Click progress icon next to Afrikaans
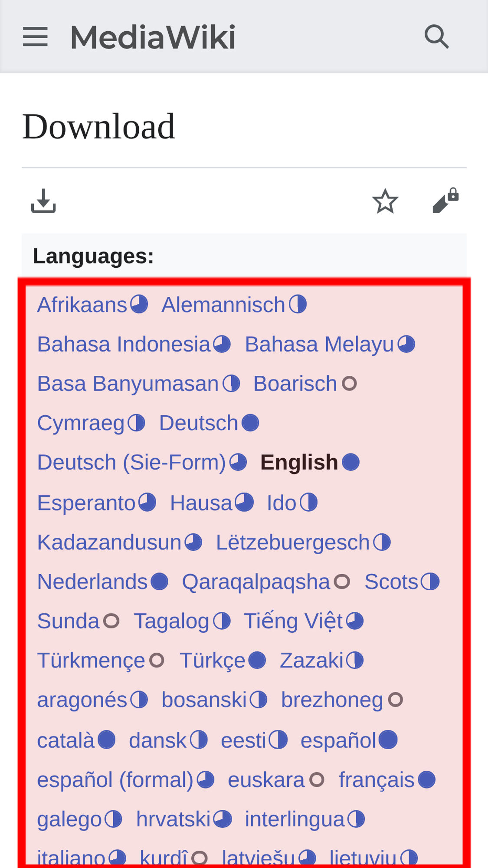488x868 pixels. click(139, 304)
